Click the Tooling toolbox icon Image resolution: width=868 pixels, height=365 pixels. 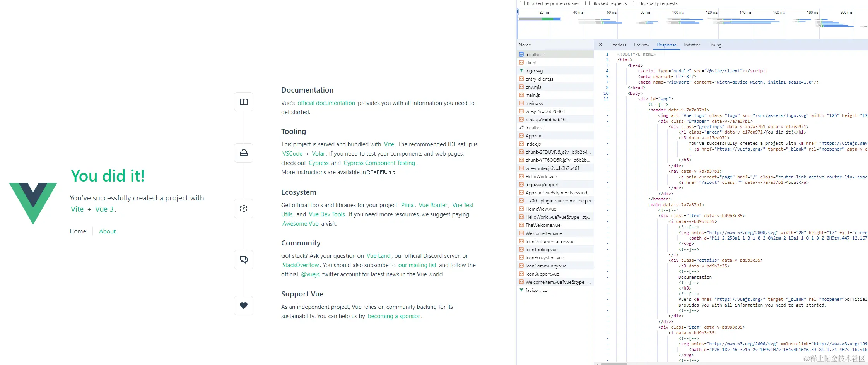point(244,153)
